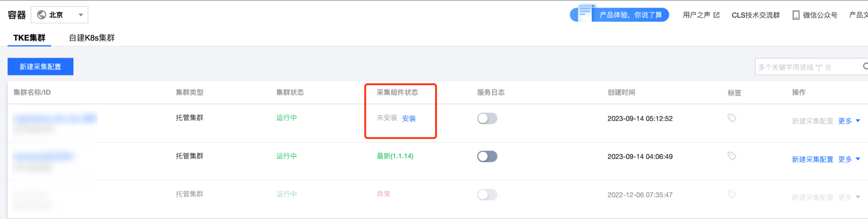
Task: Toggle 服务日志 switch in second row
Action: click(x=487, y=156)
